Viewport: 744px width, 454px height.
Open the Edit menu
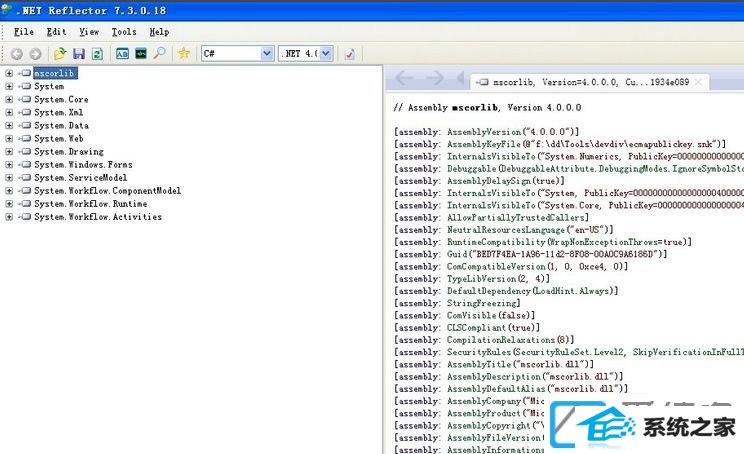tap(56, 32)
